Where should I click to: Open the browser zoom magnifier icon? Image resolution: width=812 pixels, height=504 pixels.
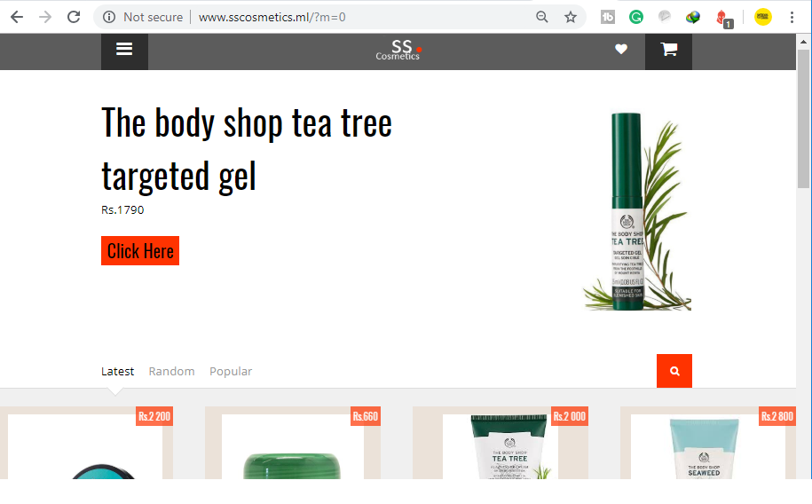541,17
